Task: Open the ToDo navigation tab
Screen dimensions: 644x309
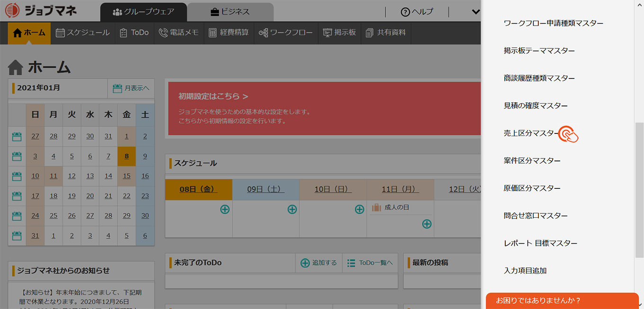Action: click(134, 33)
